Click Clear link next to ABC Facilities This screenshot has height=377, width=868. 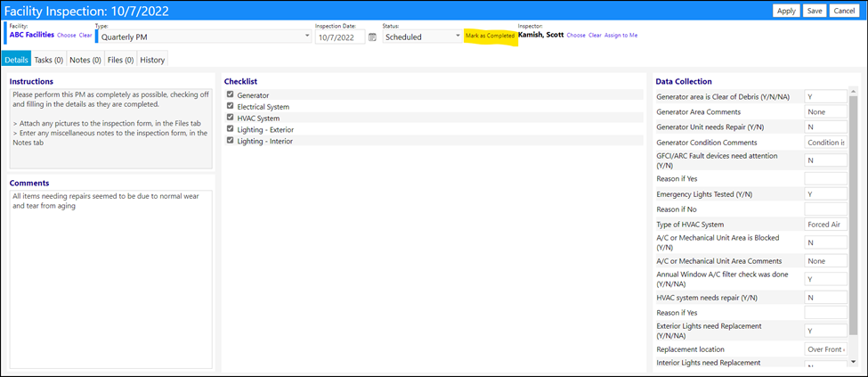pos(85,35)
